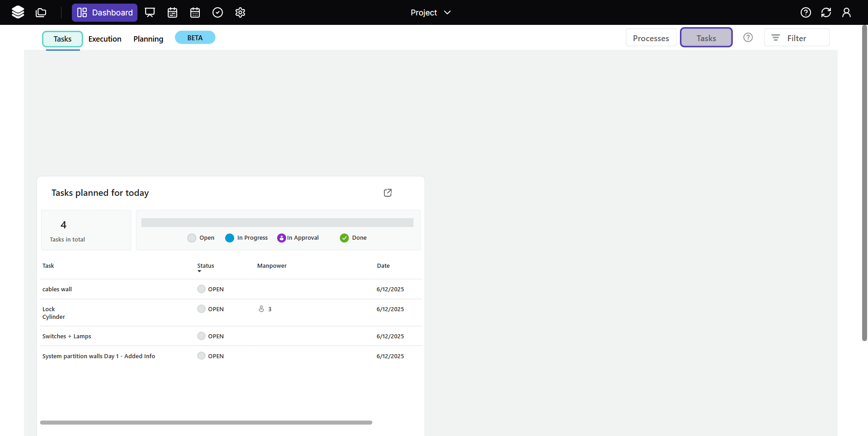Open the folders icon in top bar
This screenshot has height=436, width=868.
pos(41,13)
